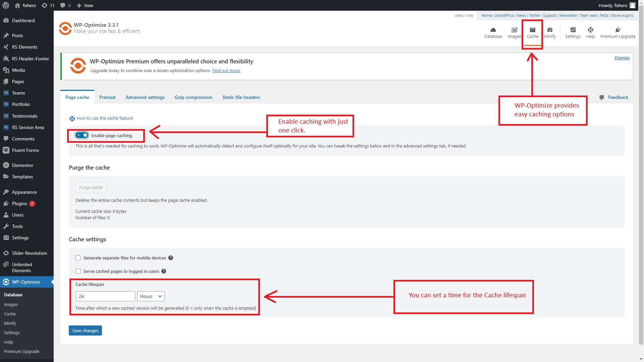Click the help icon beside mobile devices option
Screen dimensions: 644x362
pyautogui.click(x=171, y=258)
